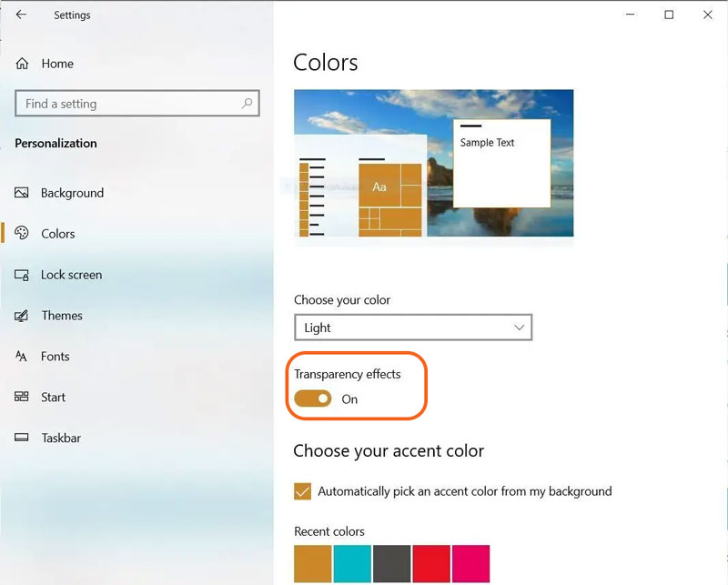The height and width of the screenshot is (585, 728).
Task: Pick the dark gray recent color
Action: coord(391,564)
